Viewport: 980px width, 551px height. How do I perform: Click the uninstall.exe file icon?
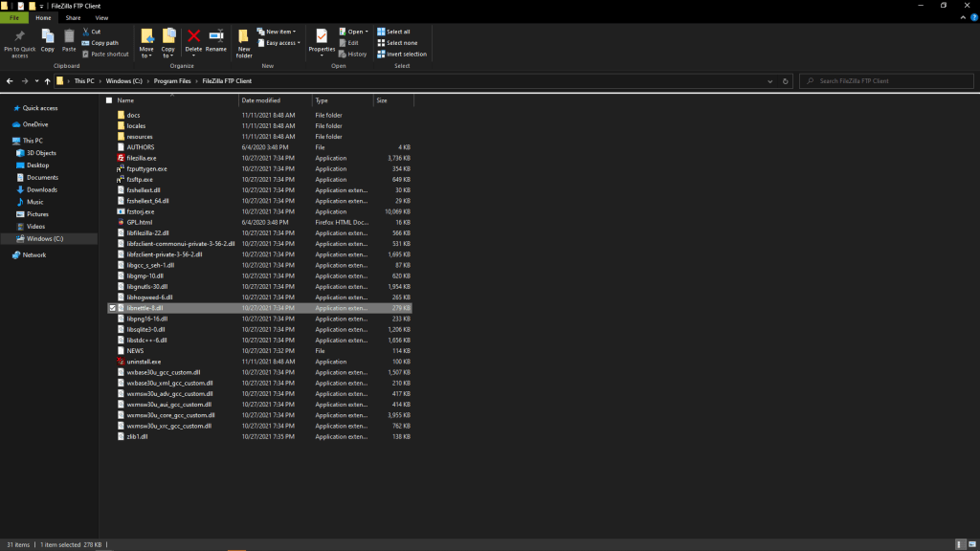tap(120, 362)
